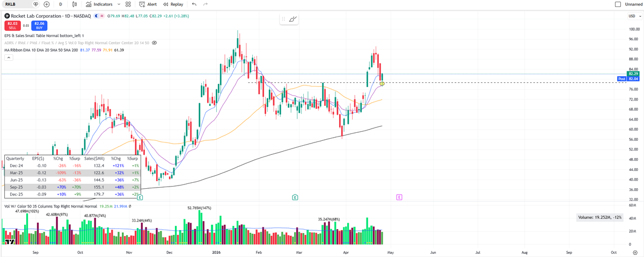
Task: Open the D timeframe interval selector
Action: click(x=61, y=4)
